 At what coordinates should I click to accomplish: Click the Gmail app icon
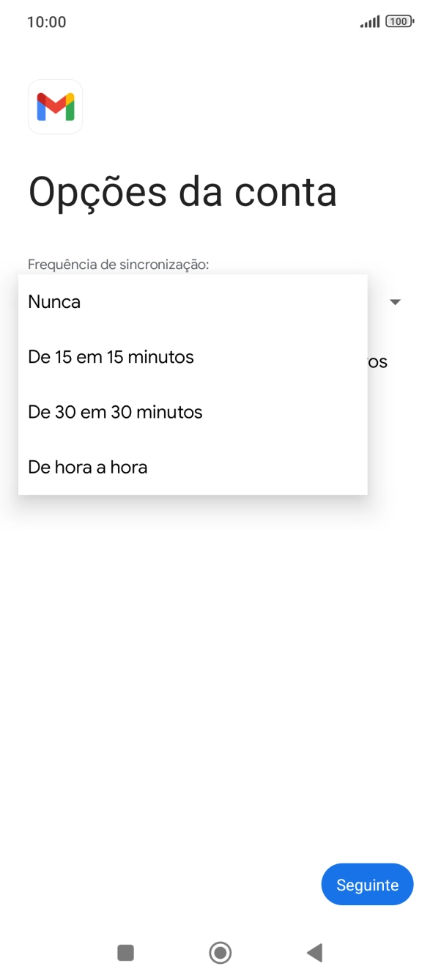[x=55, y=106]
